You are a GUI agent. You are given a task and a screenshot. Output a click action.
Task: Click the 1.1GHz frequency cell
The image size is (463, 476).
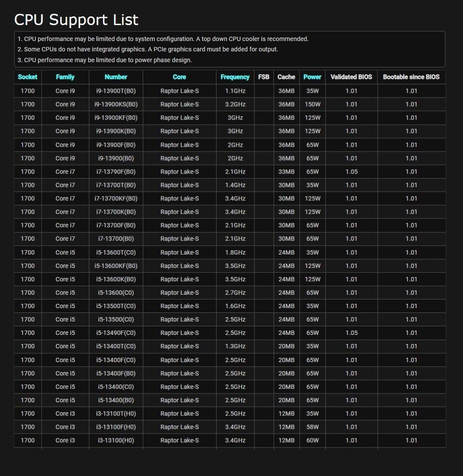(235, 91)
